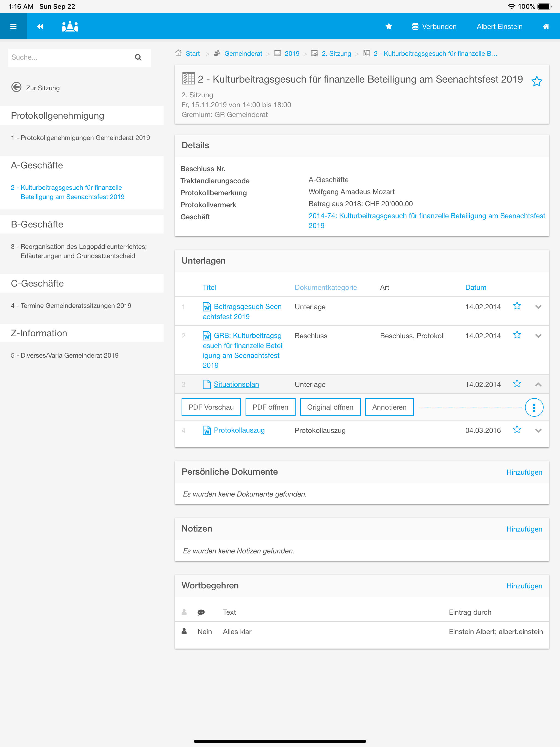
Task: Favorite Beitragsgesuch Seenachtsfest document star
Action: click(517, 306)
